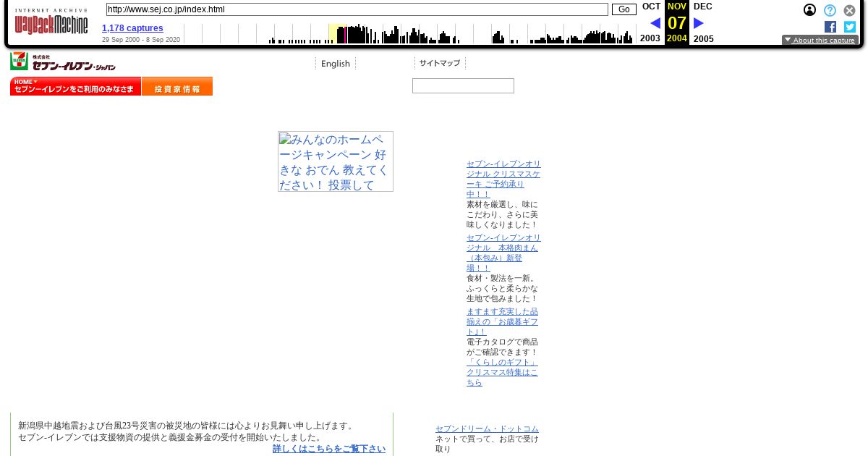Click the capture sparkline graph

[409, 34]
